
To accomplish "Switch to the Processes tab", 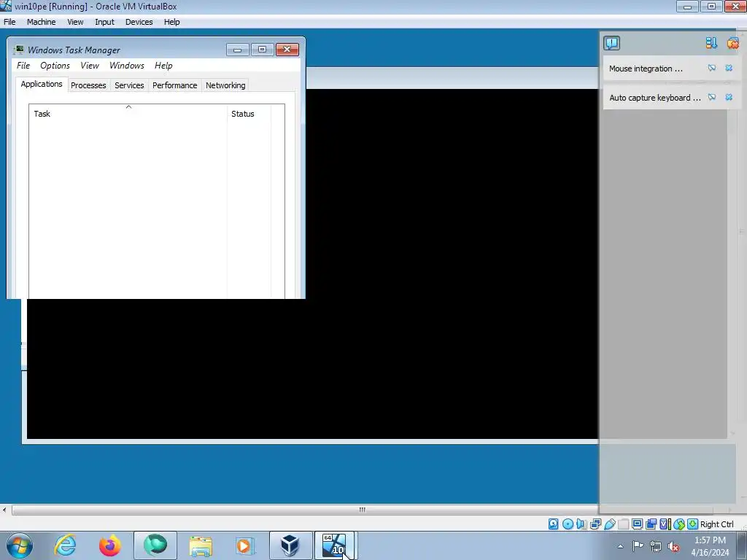I will 88,85.
